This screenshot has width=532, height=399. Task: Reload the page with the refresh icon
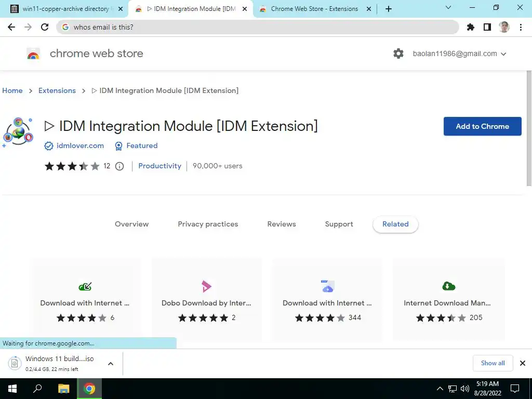click(x=45, y=27)
